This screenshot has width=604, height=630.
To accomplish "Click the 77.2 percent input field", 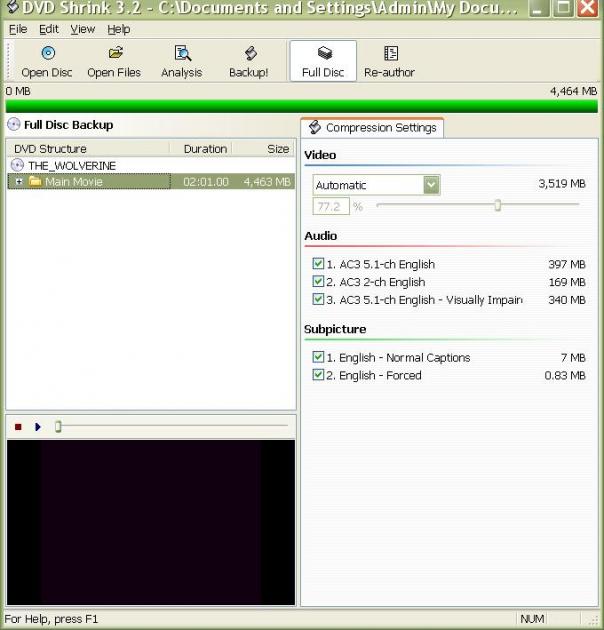I will pos(331,207).
